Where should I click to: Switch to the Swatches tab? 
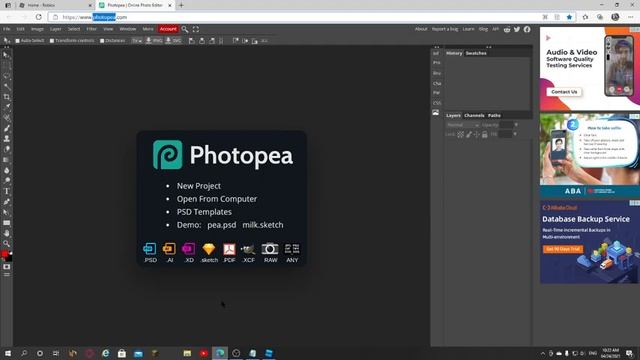point(476,53)
